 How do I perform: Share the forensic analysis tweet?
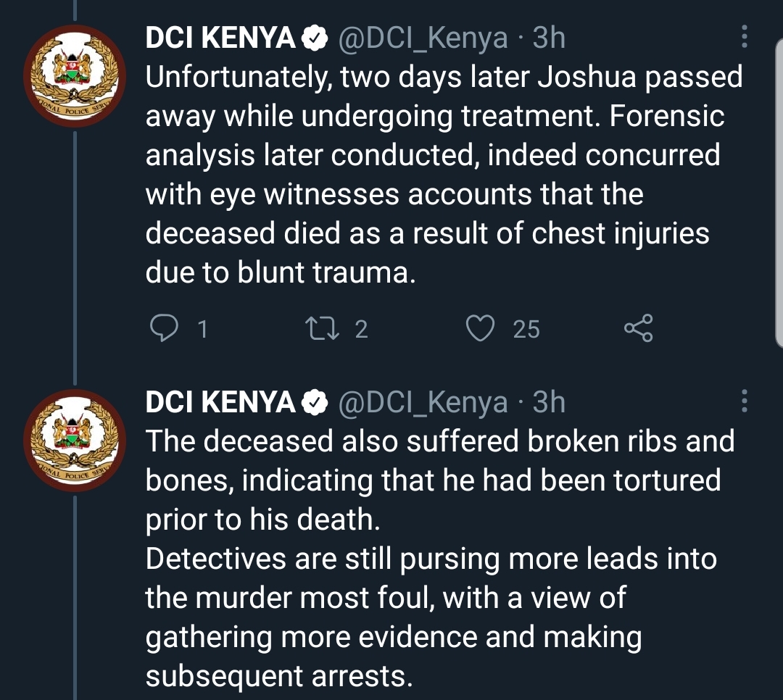tap(639, 330)
